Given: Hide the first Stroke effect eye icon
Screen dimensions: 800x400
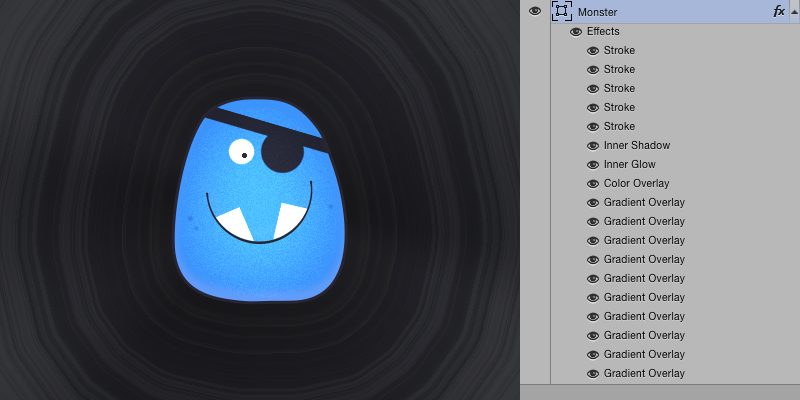Looking at the screenshot, I should (593, 51).
